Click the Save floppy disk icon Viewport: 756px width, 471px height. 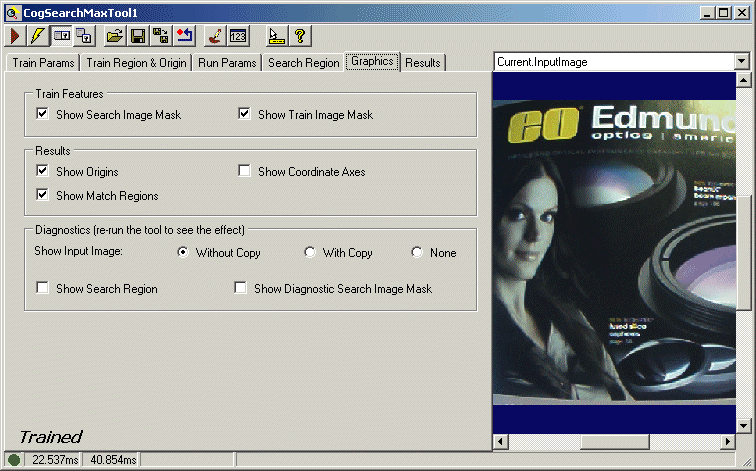click(x=138, y=36)
